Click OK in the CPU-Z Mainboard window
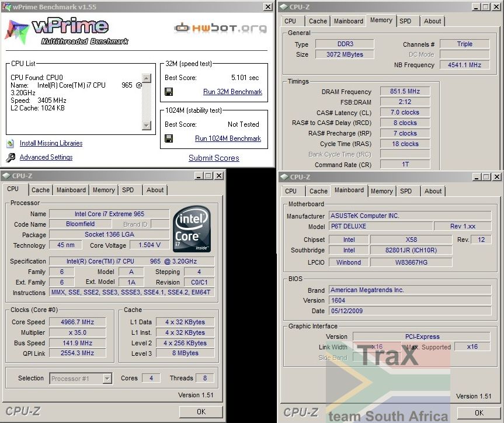This screenshot has height=423, width=504. click(x=479, y=412)
